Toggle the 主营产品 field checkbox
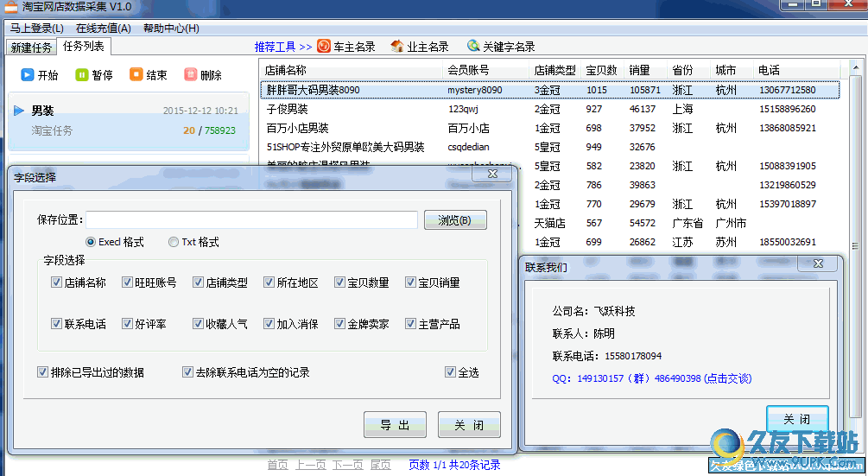868x476 pixels. [x=410, y=324]
